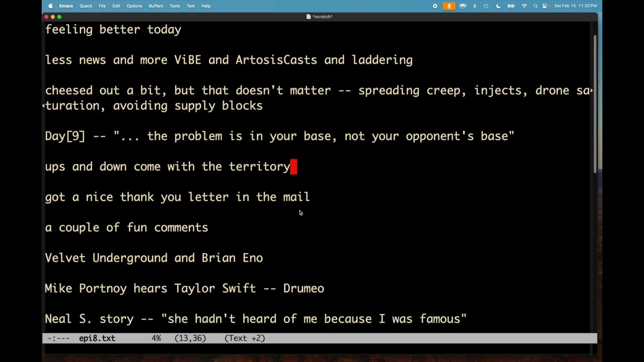Open Spotlight search magnifier
Image resolution: width=644 pixels, height=362 pixels.
tap(535, 6)
